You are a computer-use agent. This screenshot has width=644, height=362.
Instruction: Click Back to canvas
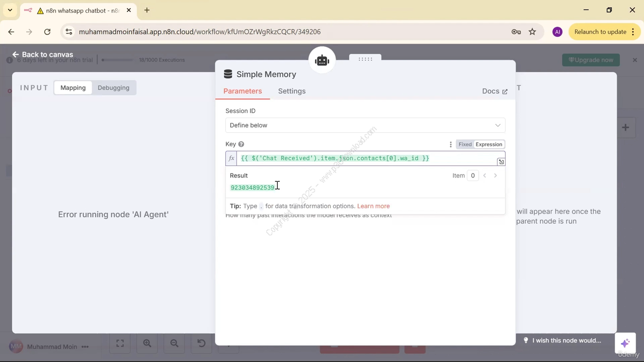point(43,54)
